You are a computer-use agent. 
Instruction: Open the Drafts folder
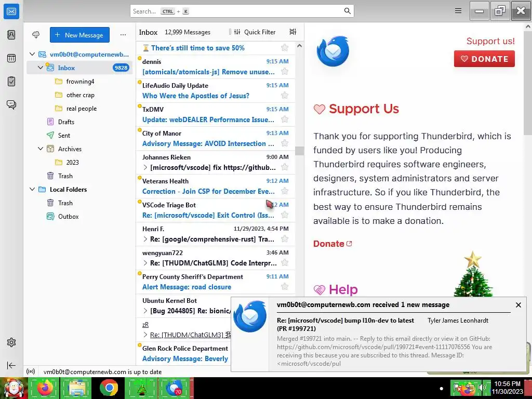point(79,122)
